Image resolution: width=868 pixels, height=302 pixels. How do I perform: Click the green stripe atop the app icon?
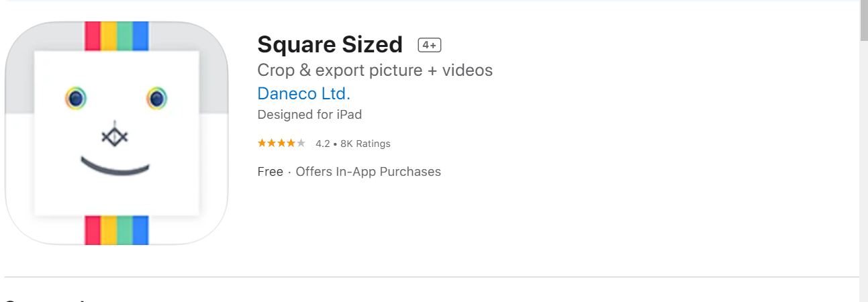click(x=124, y=36)
